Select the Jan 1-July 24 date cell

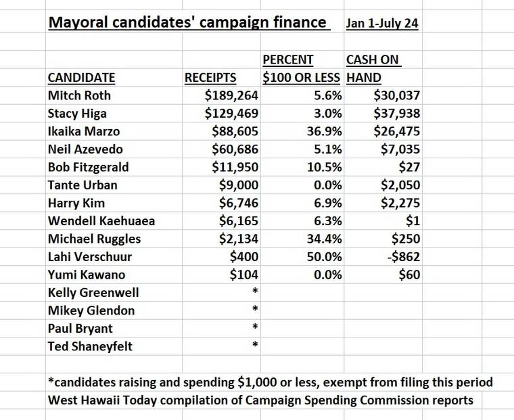click(381, 24)
